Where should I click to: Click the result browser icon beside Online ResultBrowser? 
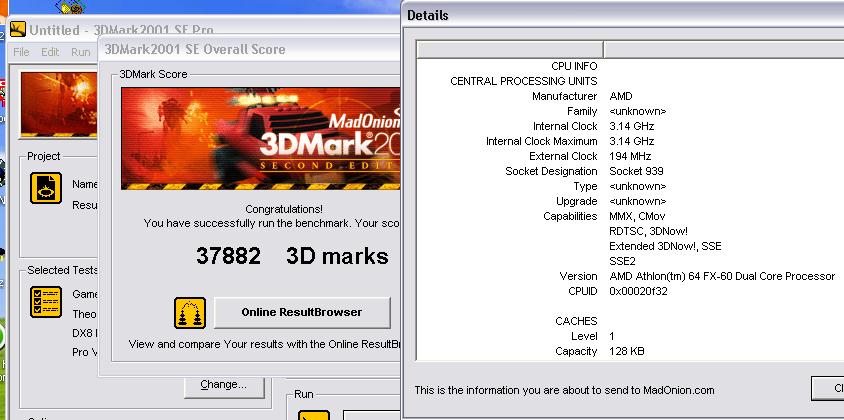pos(189,313)
